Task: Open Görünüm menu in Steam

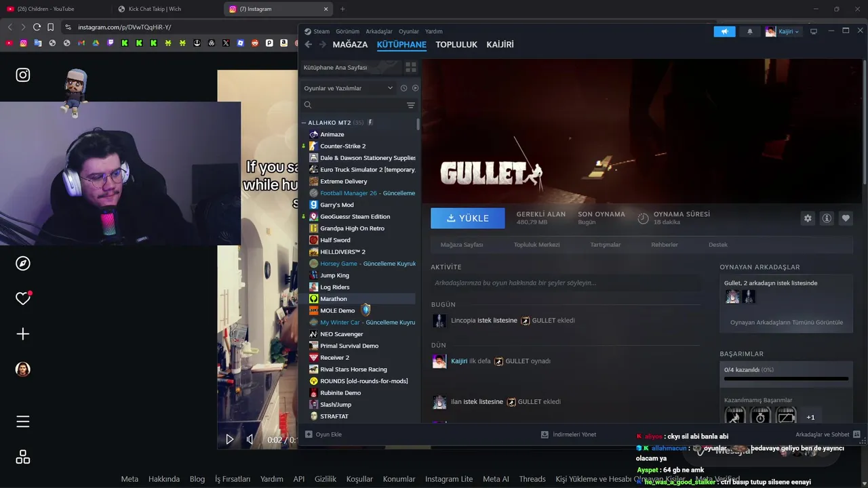Action: [347, 31]
